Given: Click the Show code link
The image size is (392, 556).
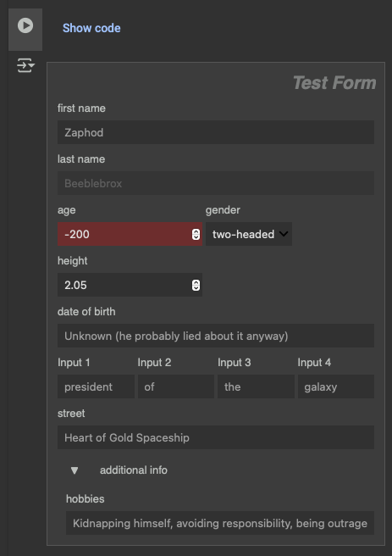Looking at the screenshot, I should click(x=91, y=28).
